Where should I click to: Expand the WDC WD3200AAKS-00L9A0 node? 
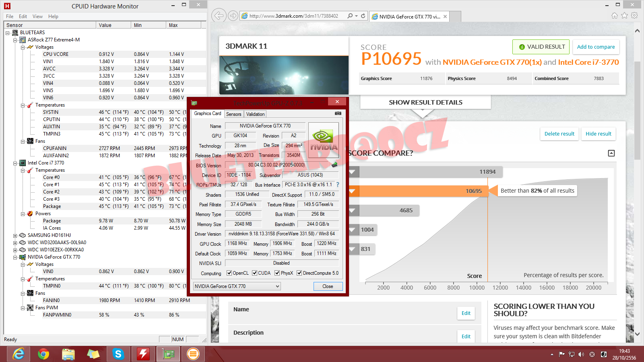click(15, 243)
